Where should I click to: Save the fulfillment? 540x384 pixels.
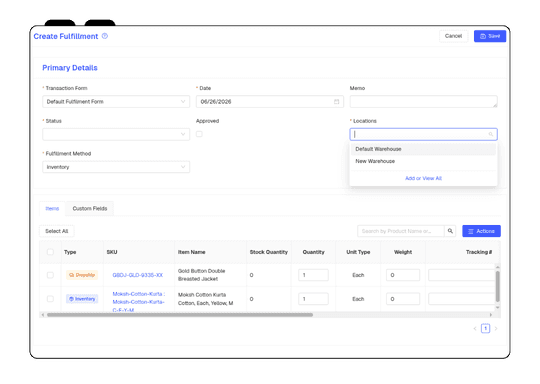pyautogui.click(x=490, y=36)
